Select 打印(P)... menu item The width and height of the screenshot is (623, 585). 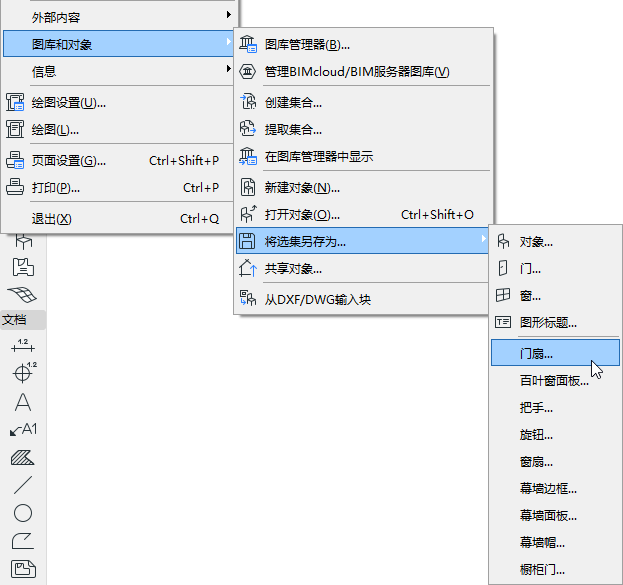pos(118,188)
